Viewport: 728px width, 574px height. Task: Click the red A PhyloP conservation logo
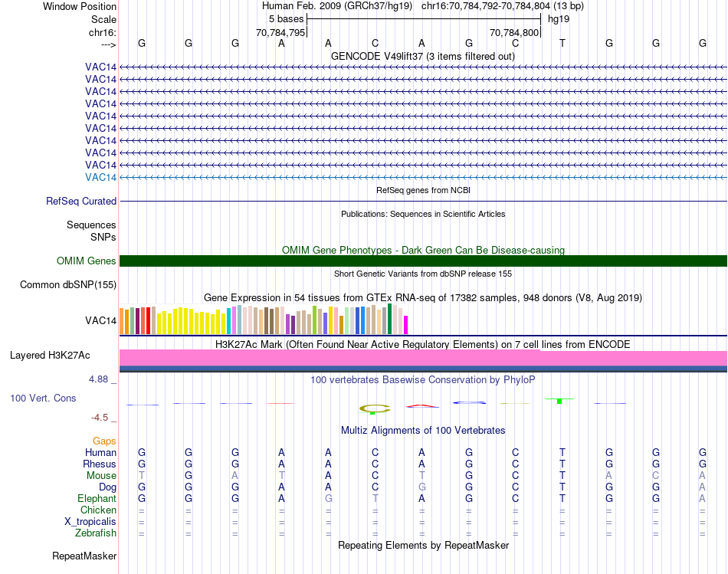[421, 406]
